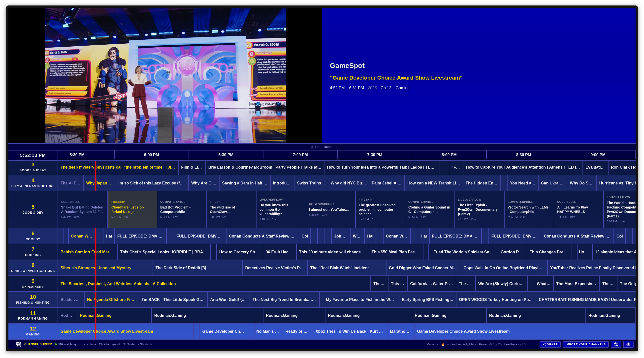Screen dimensions: 644x358
Task: Click the 7:00 PM timeline header
Action: click(300, 155)
